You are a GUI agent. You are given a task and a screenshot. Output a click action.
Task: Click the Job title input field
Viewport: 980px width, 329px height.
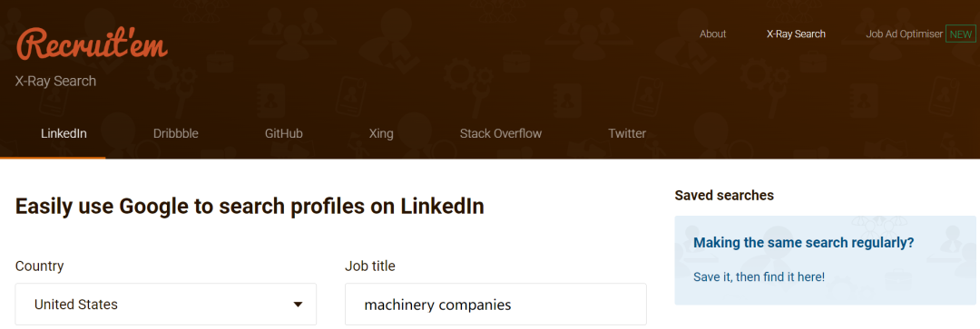pos(495,305)
